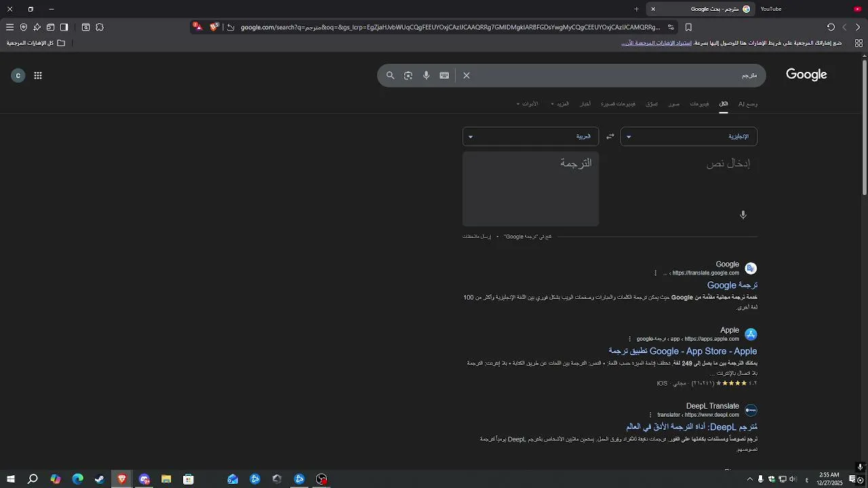Open the Google Translate App Store result link
868x488 pixels.
[683, 351]
